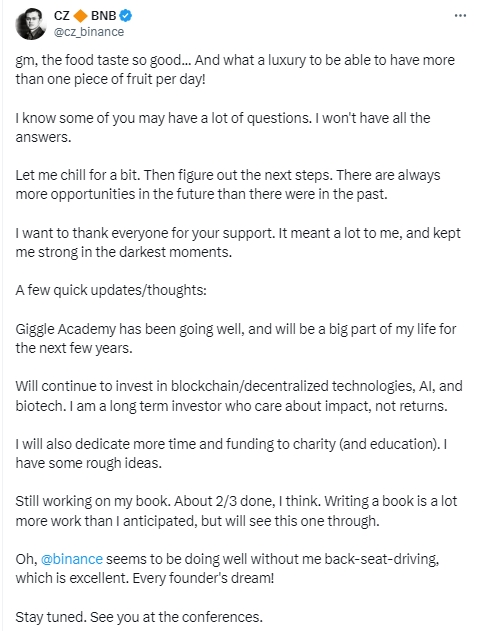Image resolution: width=479 pixels, height=631 pixels.
Task: Click the BNB text in display name
Action: tap(103, 16)
